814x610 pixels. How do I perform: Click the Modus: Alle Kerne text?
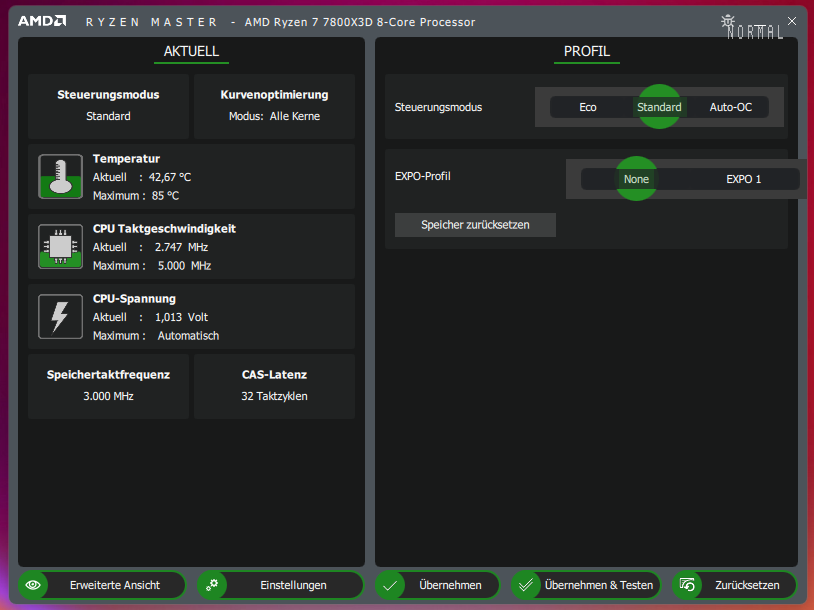point(274,116)
